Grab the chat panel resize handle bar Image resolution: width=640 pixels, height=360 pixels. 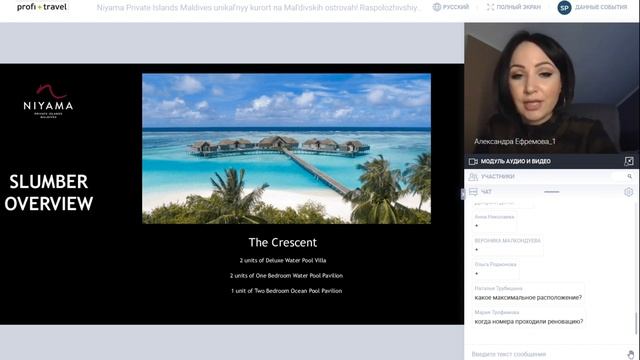pos(552,191)
